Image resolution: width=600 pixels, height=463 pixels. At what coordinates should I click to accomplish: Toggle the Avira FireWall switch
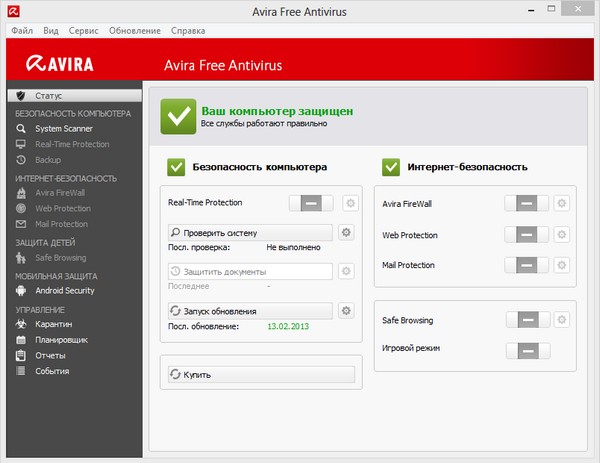(526, 203)
